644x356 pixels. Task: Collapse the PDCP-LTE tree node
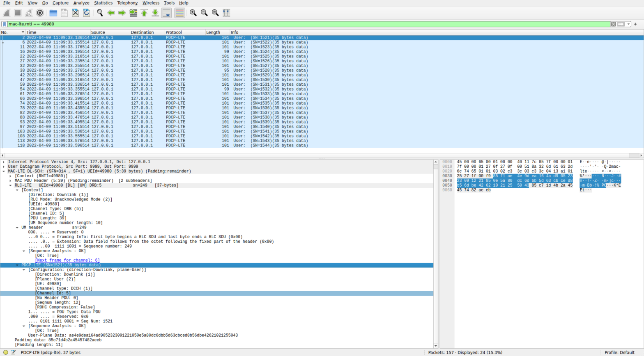[x=17, y=265]
